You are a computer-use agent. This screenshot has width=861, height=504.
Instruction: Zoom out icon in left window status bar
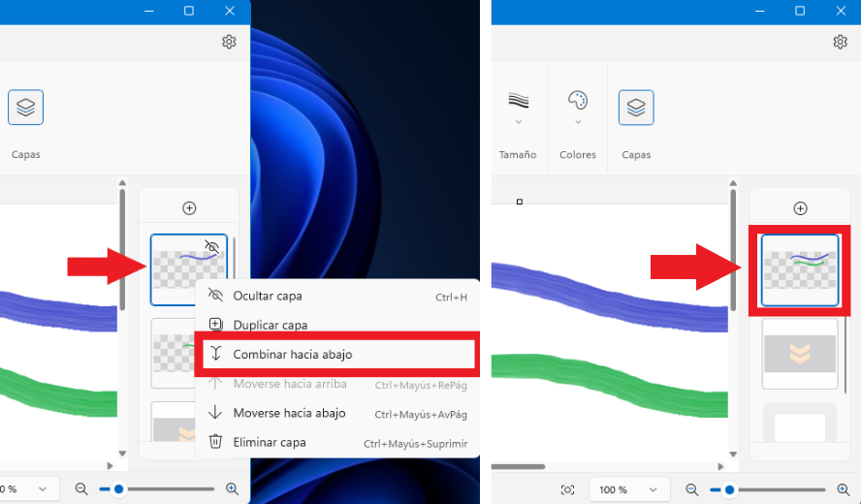pos(81,488)
